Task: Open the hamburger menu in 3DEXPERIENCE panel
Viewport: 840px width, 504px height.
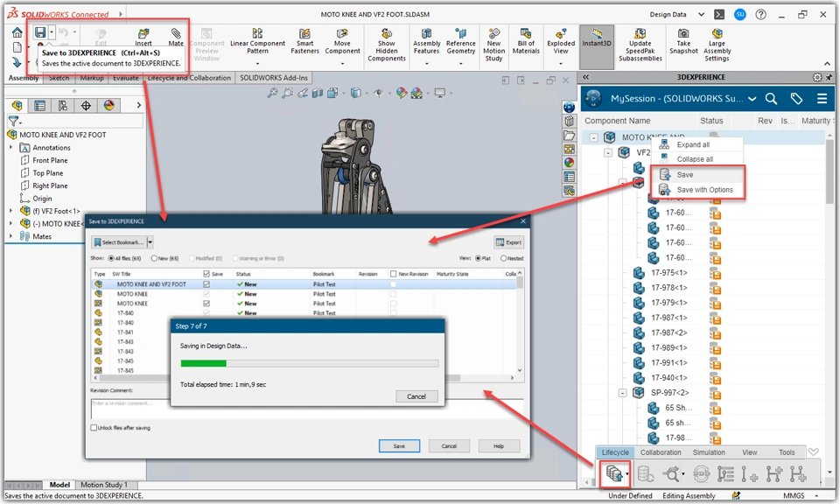Action: [x=822, y=99]
